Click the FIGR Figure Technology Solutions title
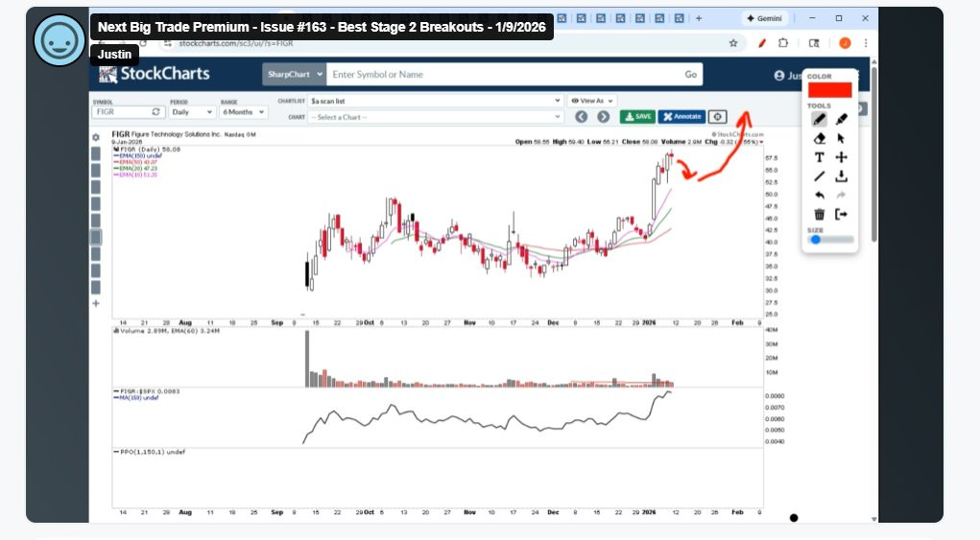980x540 pixels. point(166,134)
